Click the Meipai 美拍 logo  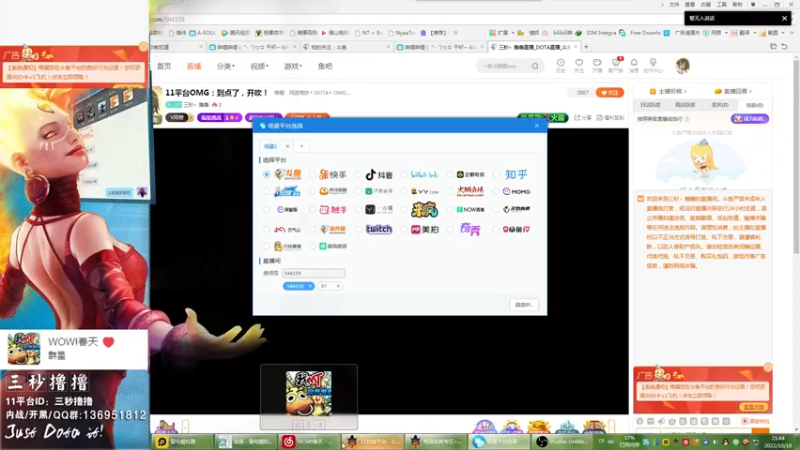[x=424, y=230]
